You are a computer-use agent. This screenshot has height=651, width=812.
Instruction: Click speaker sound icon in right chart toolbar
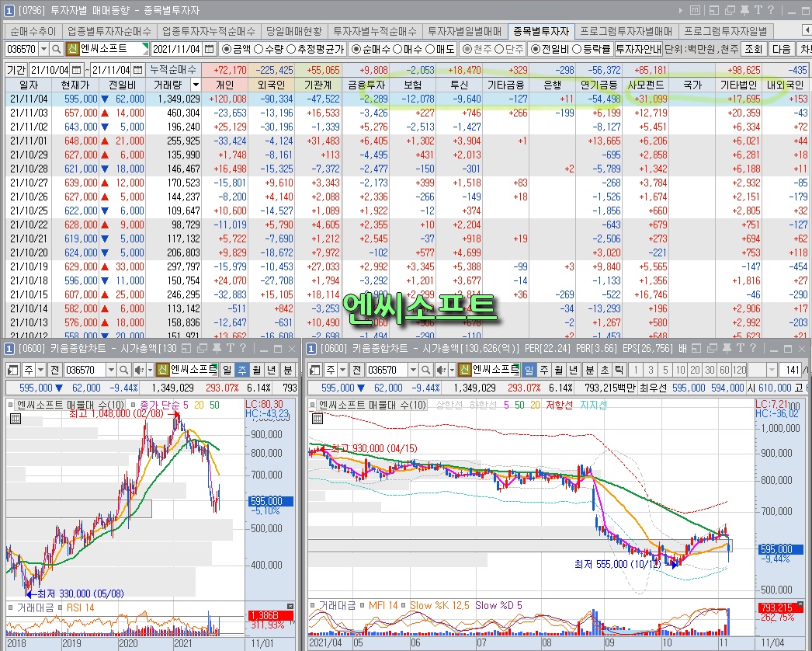point(441,370)
